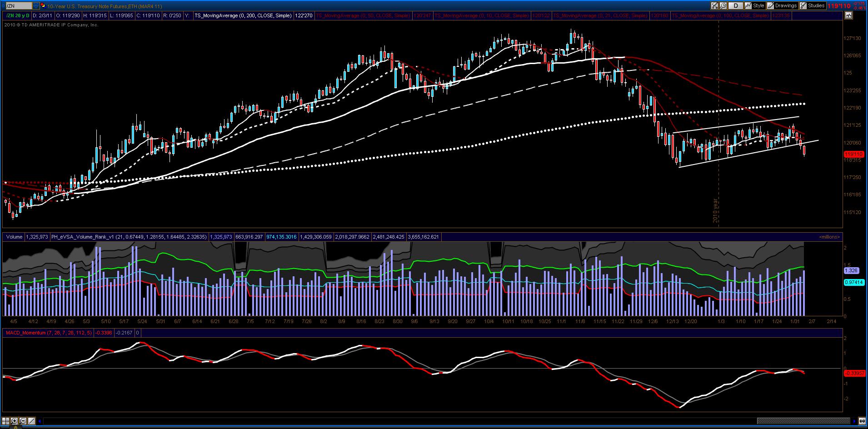Select the TS_MovingAverage 50 study label
The width and height of the screenshot is (868, 429).
(x=363, y=15)
